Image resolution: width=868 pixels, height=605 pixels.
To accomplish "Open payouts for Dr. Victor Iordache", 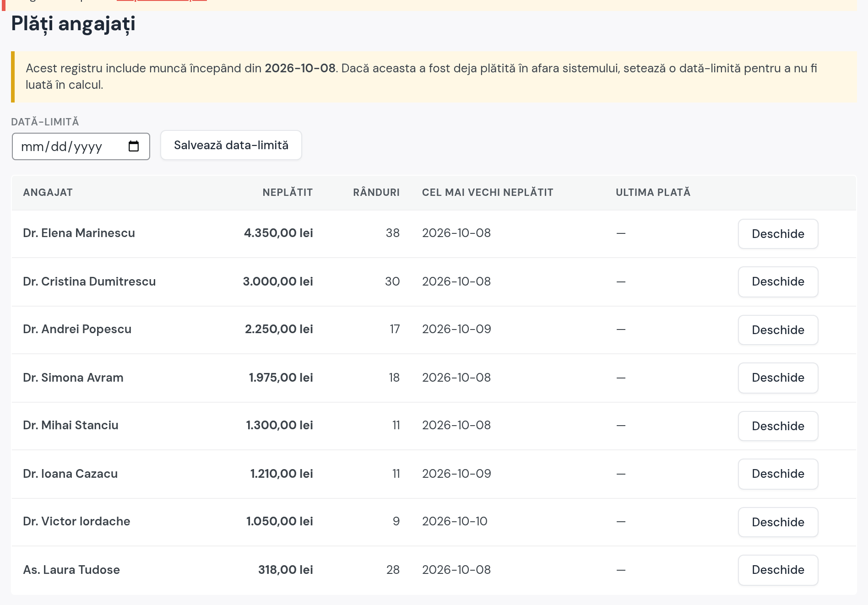I will [778, 522].
